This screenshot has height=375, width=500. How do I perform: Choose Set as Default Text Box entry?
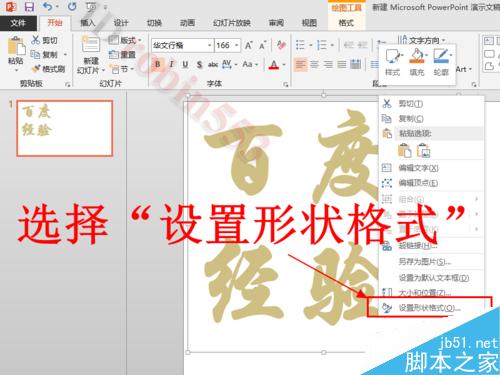coord(432,277)
